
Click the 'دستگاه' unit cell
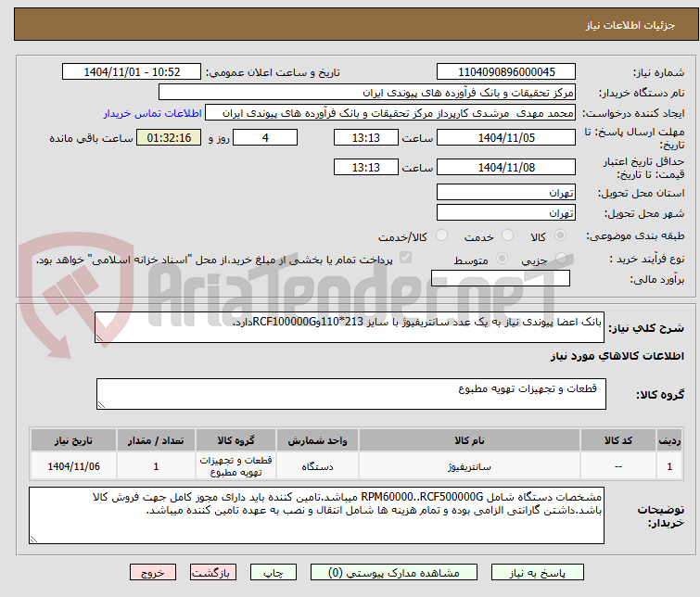coord(317,466)
